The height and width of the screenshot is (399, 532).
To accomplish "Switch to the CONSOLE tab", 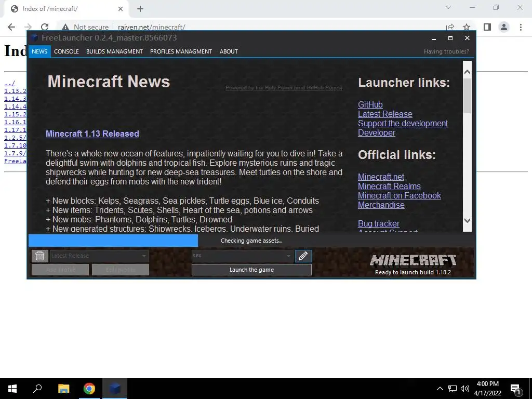I will (66, 51).
